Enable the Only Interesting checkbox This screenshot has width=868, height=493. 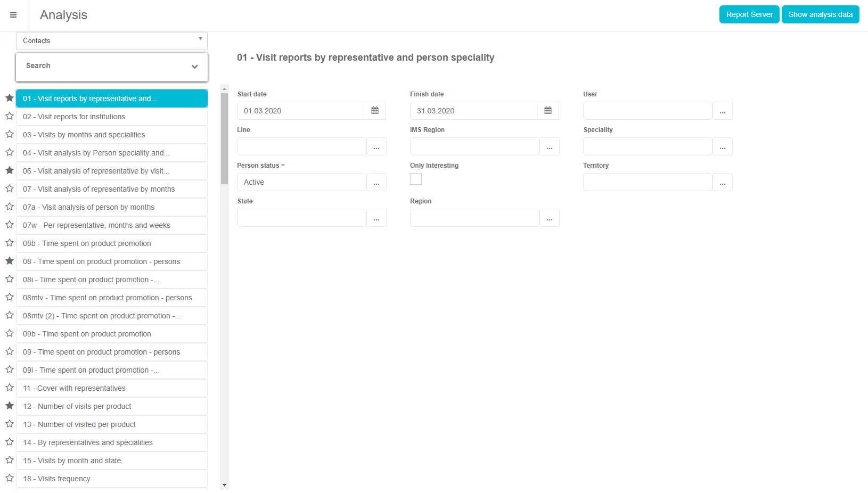pos(416,179)
